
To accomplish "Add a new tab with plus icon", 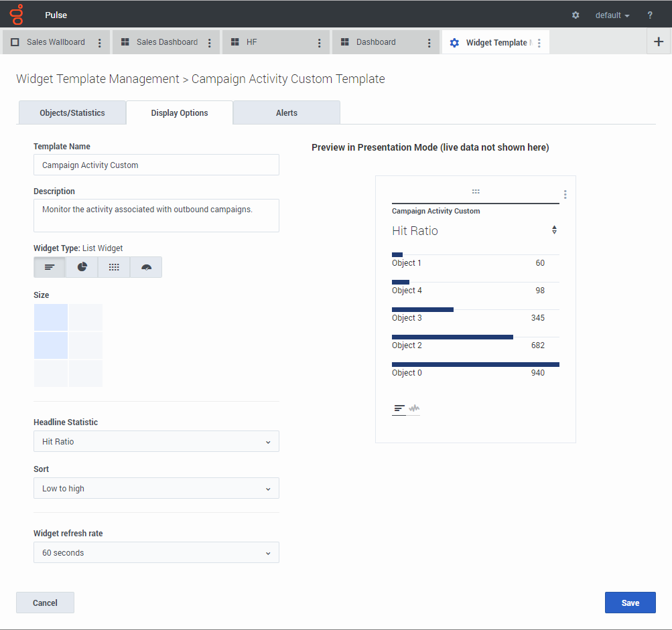I will 659,42.
